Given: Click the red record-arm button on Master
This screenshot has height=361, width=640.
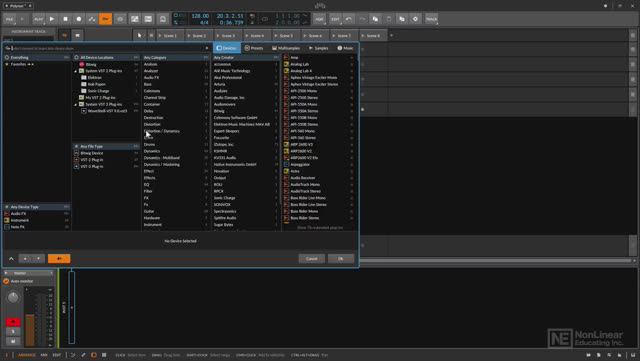Looking at the screenshot, I should click(x=13, y=322).
